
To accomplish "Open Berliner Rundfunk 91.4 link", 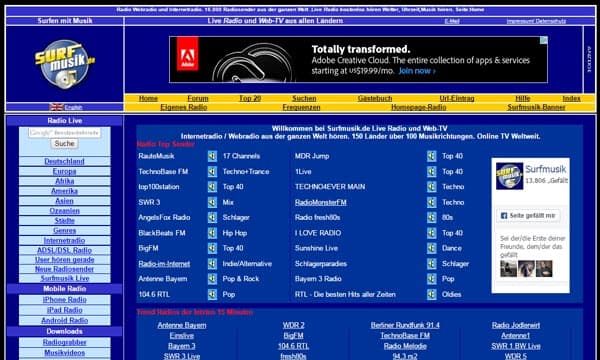I will pyautogui.click(x=405, y=325).
